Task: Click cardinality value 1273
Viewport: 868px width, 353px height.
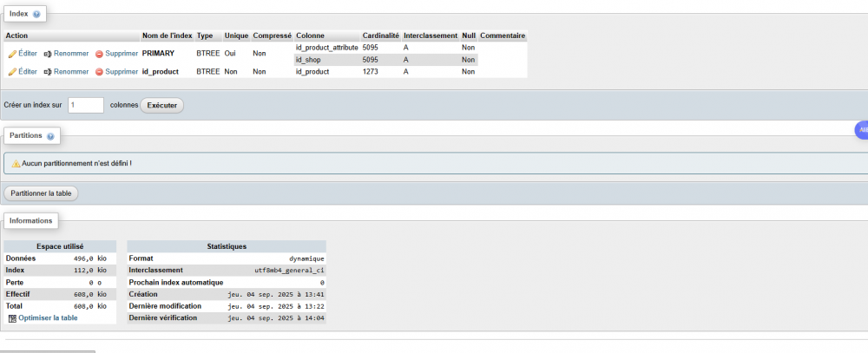Action: pos(371,72)
